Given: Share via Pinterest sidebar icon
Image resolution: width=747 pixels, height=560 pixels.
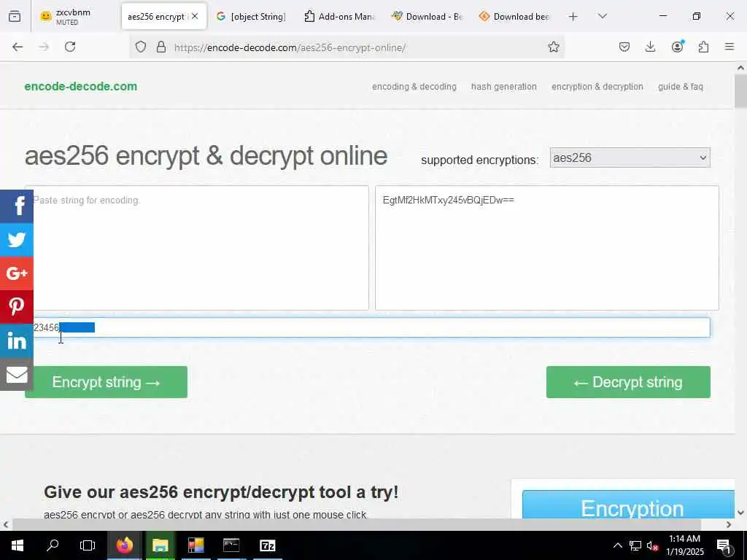Looking at the screenshot, I should 17,307.
